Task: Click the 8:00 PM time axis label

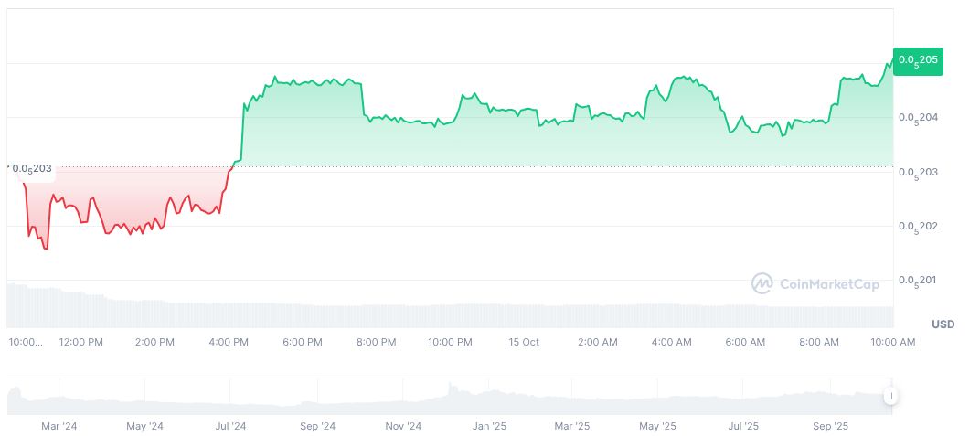Action: [x=376, y=342]
